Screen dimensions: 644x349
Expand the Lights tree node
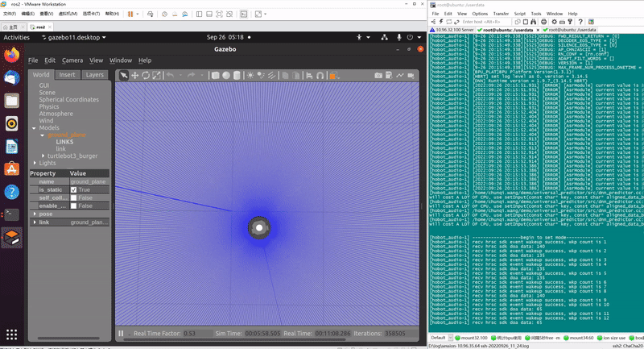pyautogui.click(x=35, y=163)
